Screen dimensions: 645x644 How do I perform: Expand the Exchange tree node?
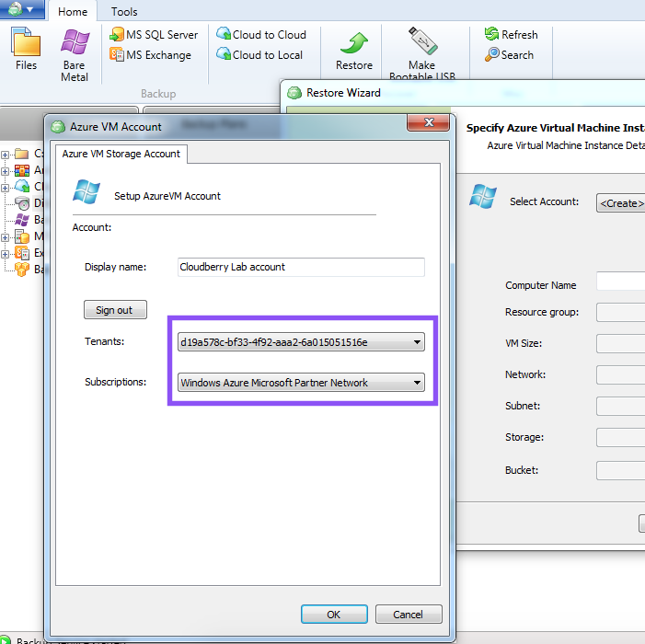coord(5,254)
